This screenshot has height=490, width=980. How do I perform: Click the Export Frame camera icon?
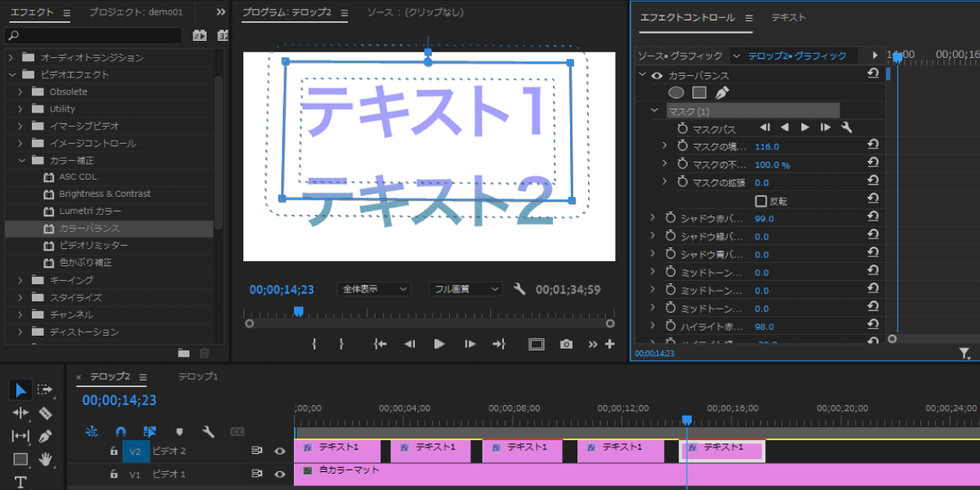tap(566, 345)
